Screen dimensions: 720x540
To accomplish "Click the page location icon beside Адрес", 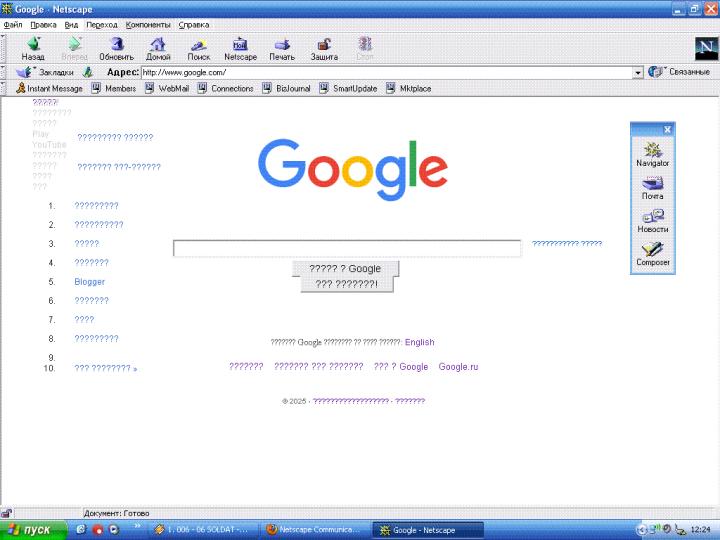I will pyautogui.click(x=88, y=72).
